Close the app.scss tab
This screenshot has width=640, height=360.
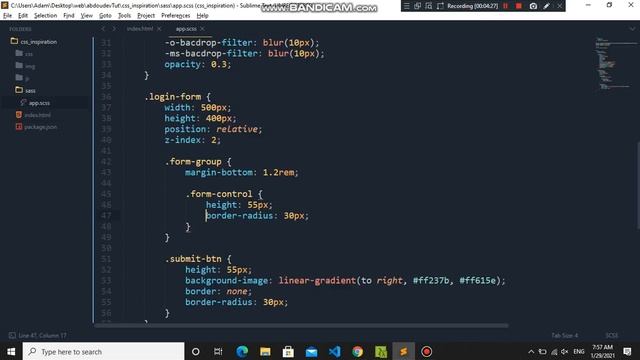pyautogui.click(x=202, y=29)
